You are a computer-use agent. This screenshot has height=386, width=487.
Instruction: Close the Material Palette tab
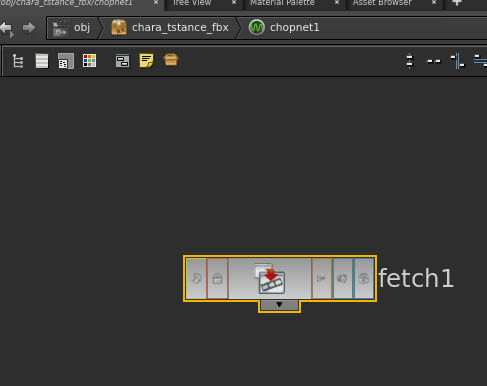click(x=337, y=3)
